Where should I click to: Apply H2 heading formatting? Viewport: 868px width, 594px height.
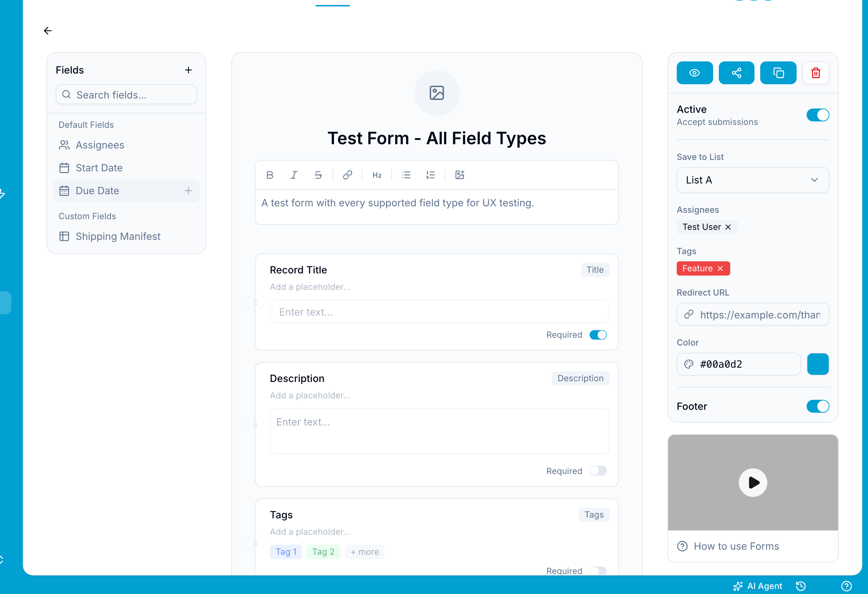377,175
